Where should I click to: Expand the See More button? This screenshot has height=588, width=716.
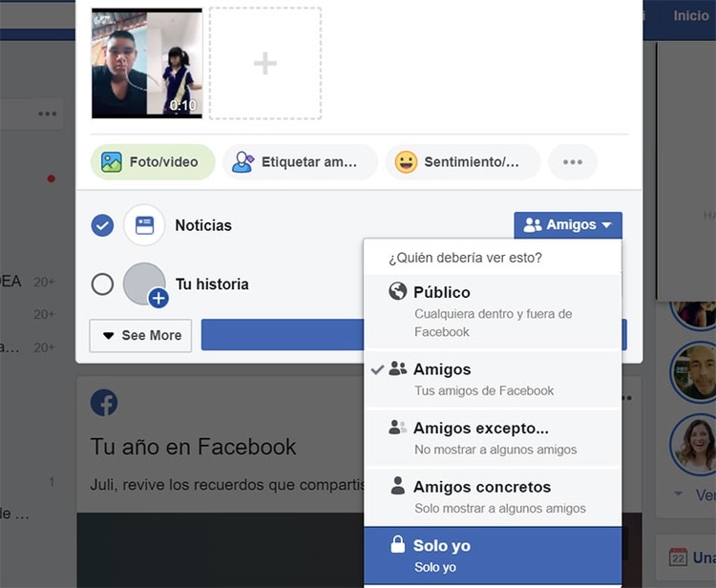click(140, 336)
